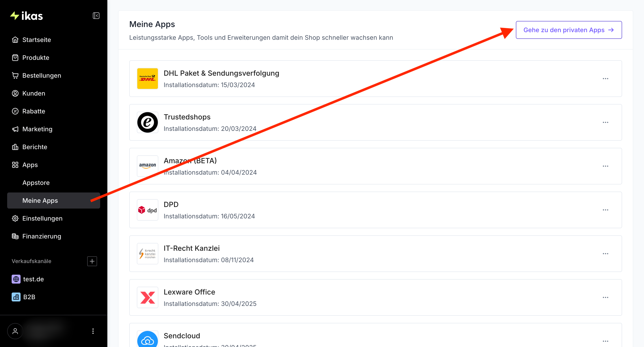Screen dimensions: 644x347
Task: Click the B2B building icon
Action: pos(16,297)
